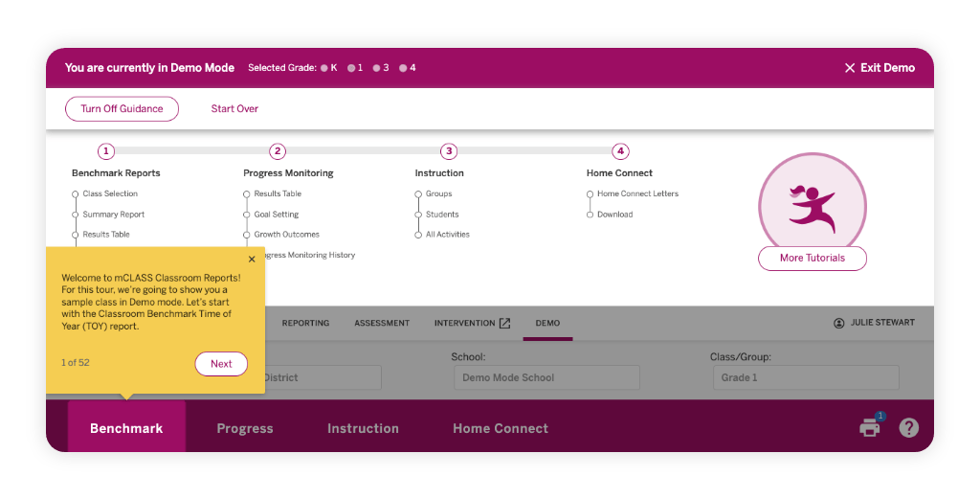The image size is (980, 499).
Task: Switch to the Benchmark tab
Action: click(x=126, y=428)
